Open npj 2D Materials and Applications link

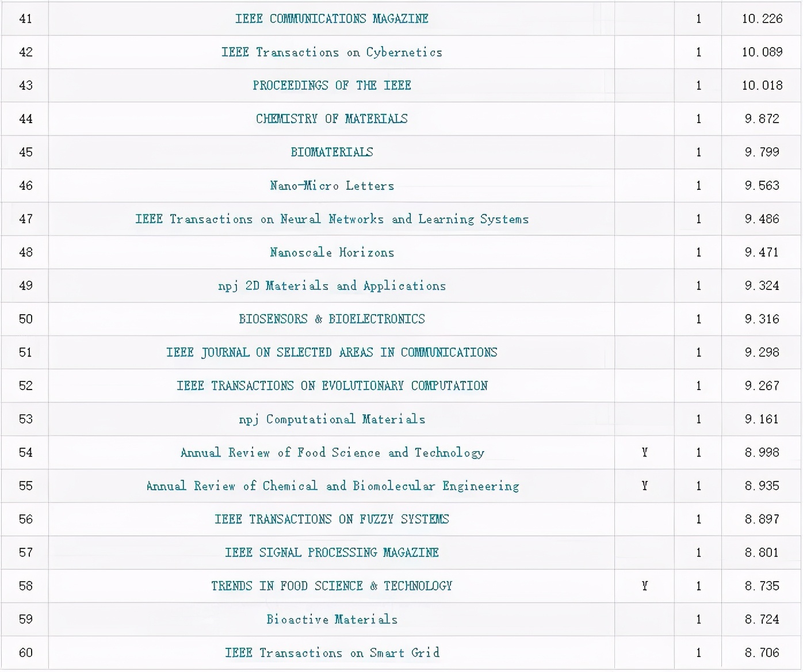(332, 285)
